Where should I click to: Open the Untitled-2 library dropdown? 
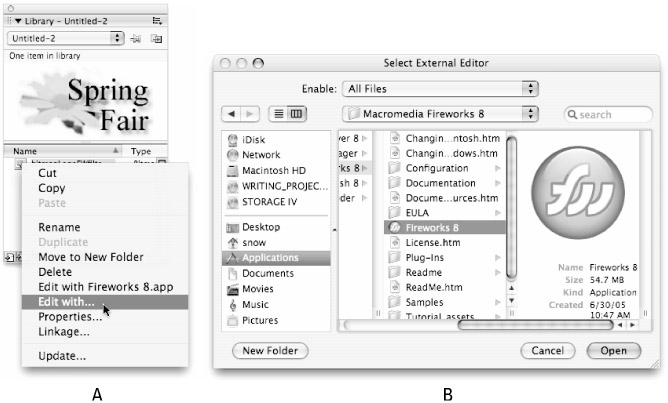(65, 38)
